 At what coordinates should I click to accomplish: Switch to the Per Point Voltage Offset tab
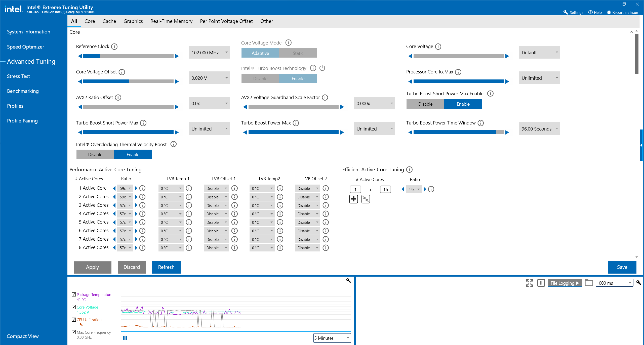click(x=226, y=21)
